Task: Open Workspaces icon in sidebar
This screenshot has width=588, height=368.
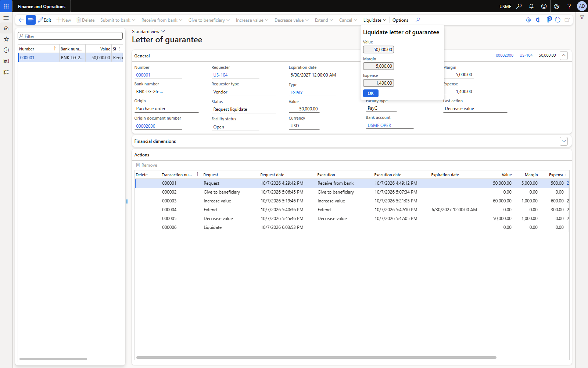Action: tap(6, 61)
